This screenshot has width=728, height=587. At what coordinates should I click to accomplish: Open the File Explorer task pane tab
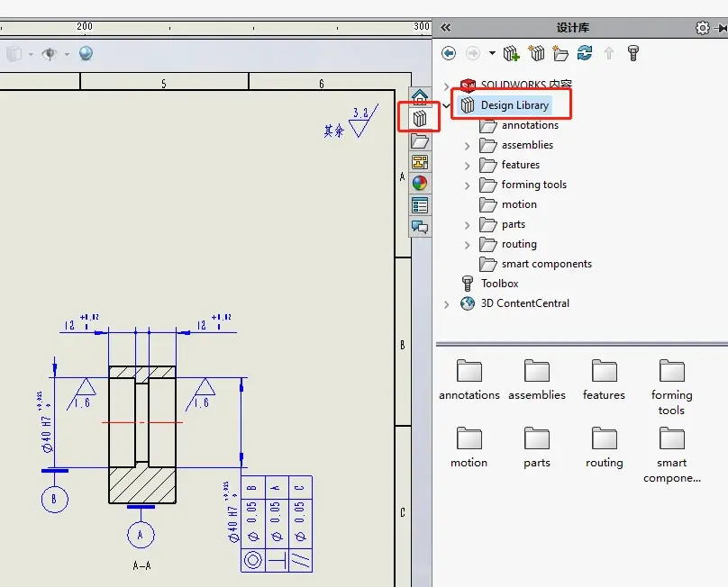[420, 141]
